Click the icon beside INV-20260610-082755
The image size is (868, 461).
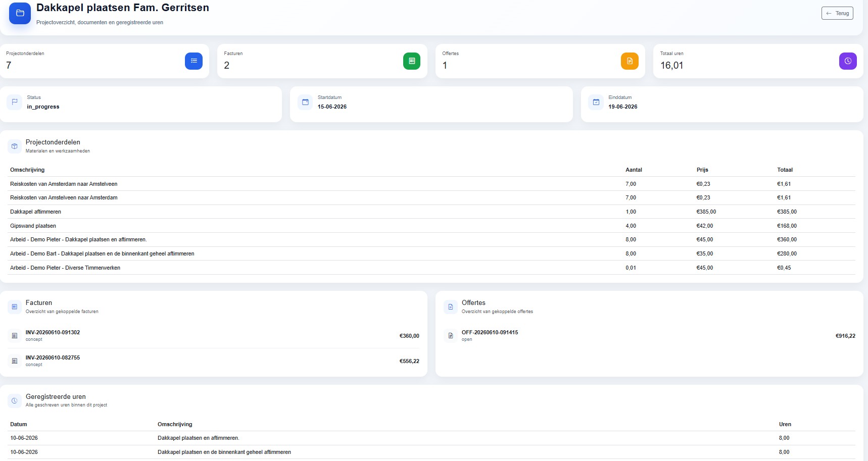pyautogui.click(x=15, y=361)
